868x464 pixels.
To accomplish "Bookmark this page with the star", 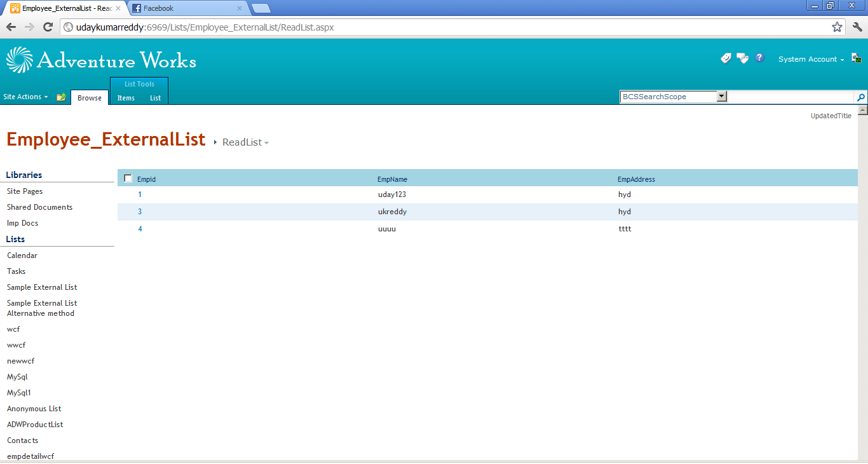I will click(837, 27).
